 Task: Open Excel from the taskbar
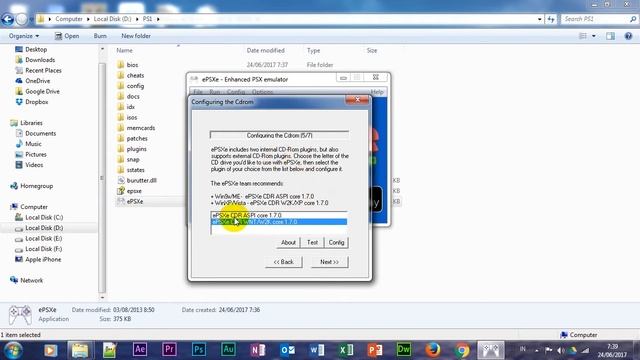346,350
